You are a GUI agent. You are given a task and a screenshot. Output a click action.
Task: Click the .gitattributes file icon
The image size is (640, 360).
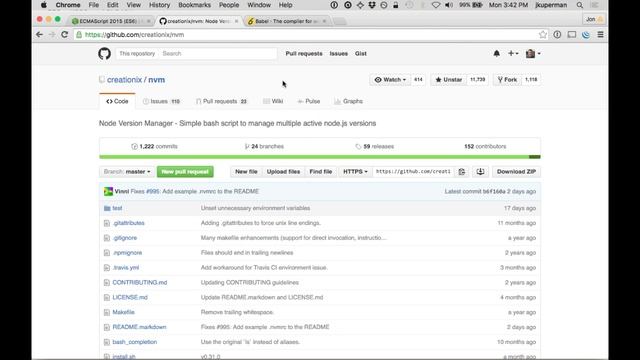point(107,223)
